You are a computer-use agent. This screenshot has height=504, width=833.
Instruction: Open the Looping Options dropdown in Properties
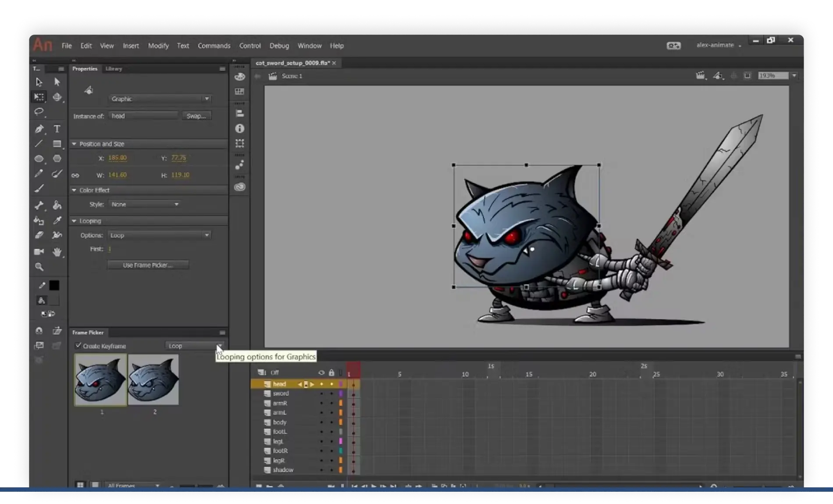tap(159, 235)
